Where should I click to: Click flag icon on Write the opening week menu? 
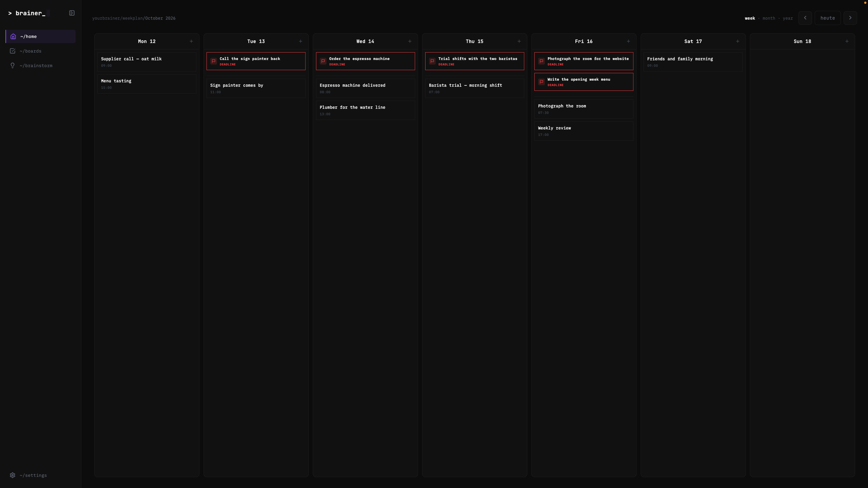pos(541,82)
